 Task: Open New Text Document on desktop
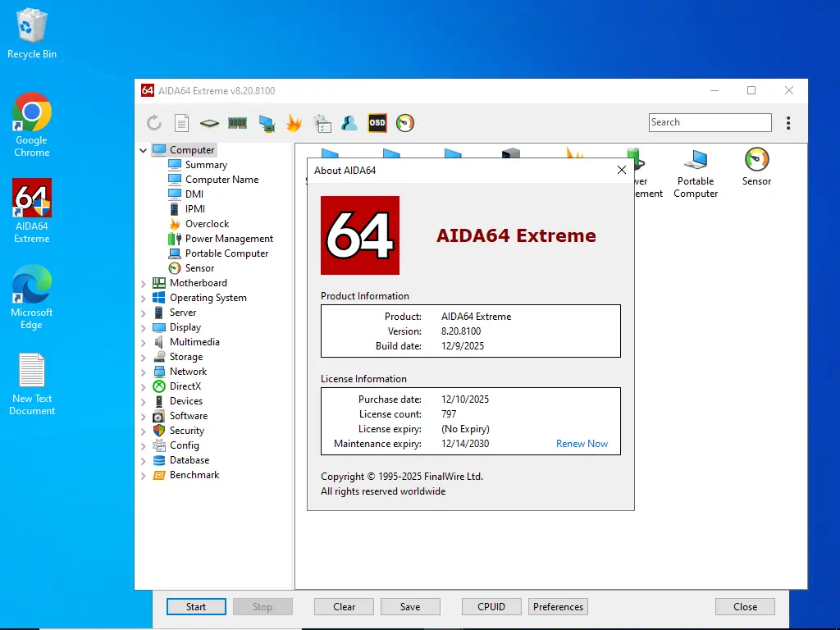coord(32,384)
